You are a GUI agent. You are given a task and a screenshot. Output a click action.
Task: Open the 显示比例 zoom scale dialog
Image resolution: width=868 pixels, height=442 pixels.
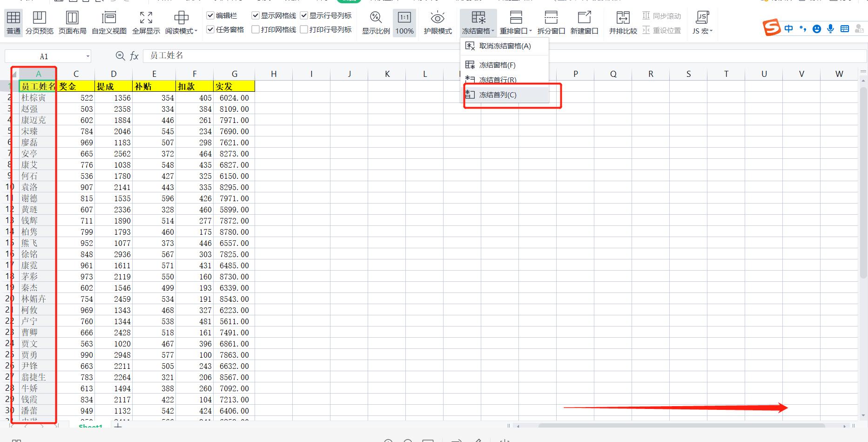coord(375,22)
